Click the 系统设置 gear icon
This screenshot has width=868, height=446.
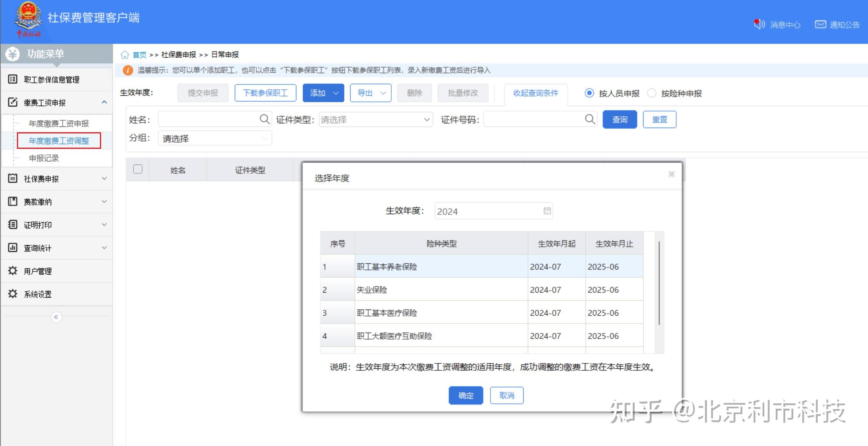(13, 294)
